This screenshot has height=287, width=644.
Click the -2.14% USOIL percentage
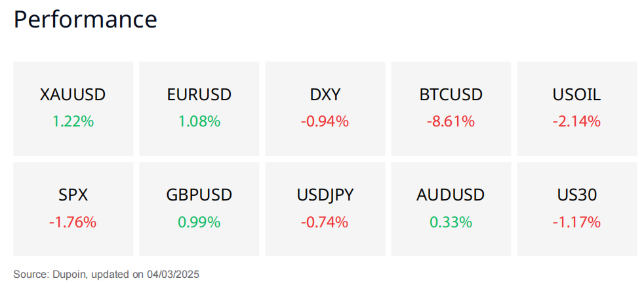click(x=576, y=121)
